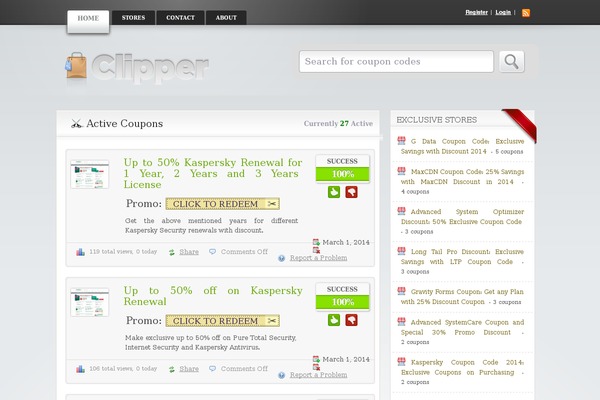The image size is (600, 400).
Task: Click the Register link
Action: pyautogui.click(x=476, y=12)
